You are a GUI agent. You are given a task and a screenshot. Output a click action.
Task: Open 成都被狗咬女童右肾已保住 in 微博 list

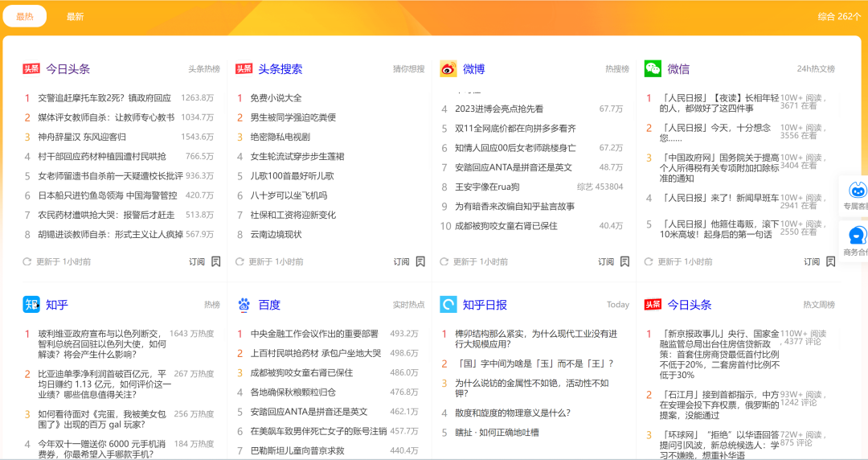pyautogui.click(x=506, y=226)
